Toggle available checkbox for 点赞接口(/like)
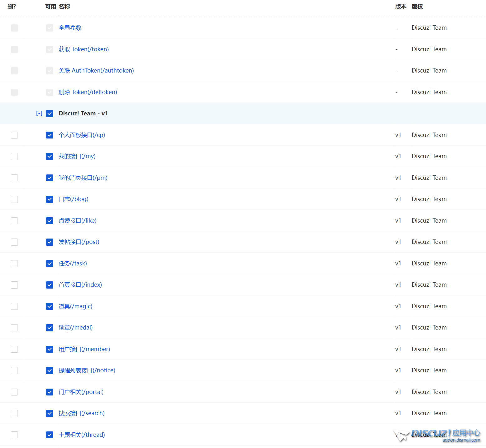This screenshot has width=486, height=448. [x=49, y=221]
